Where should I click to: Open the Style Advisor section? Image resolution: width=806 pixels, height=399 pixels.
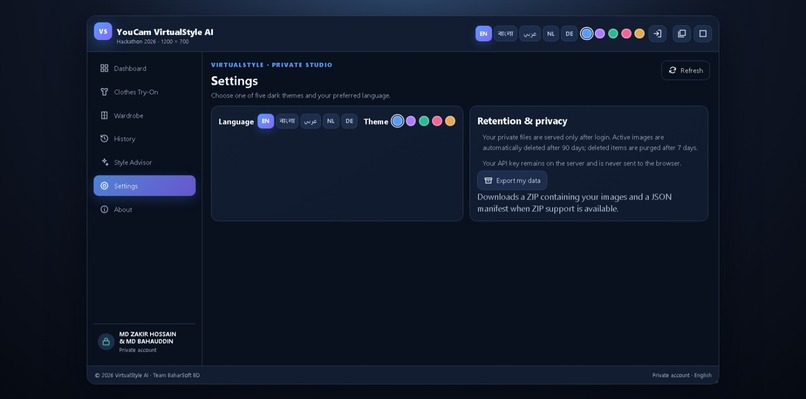(x=144, y=162)
